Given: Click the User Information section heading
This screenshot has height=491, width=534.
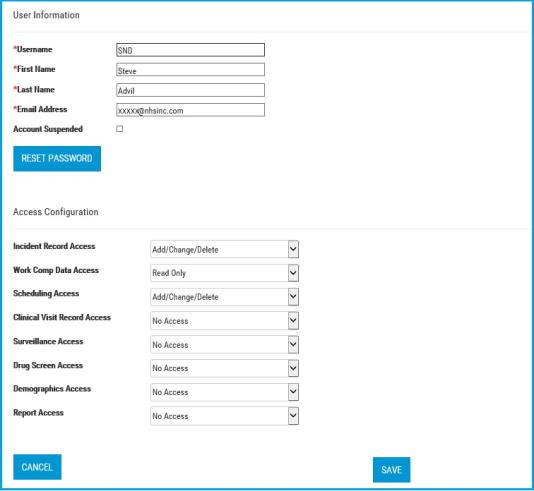Looking at the screenshot, I should pos(46,15).
